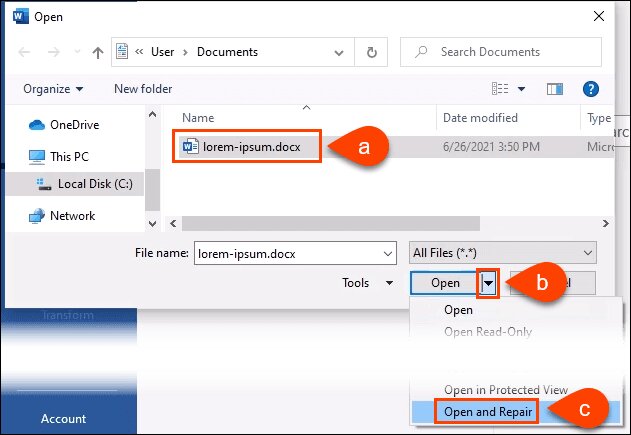Expand the address bar history dropdown
Image resolution: width=631 pixels, height=435 pixels.
[x=339, y=53]
